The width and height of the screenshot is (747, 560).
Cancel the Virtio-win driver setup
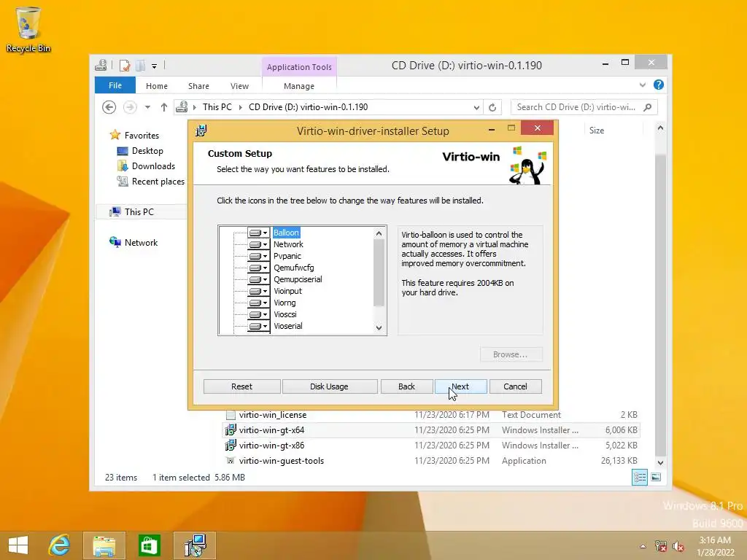coord(515,386)
